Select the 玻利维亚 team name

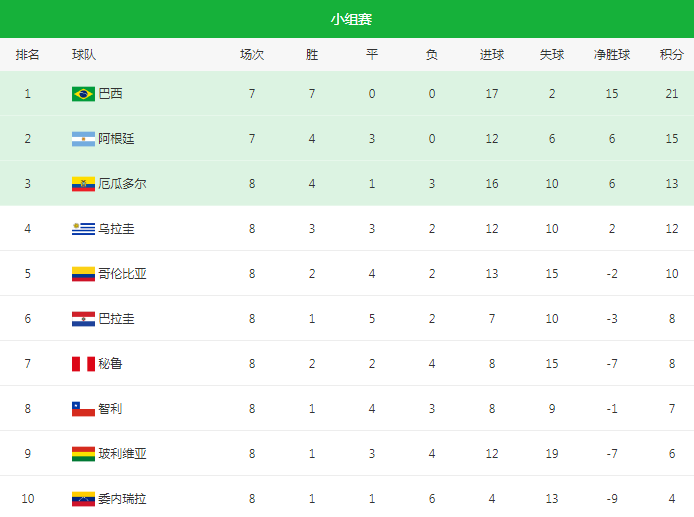pyautogui.click(x=123, y=454)
